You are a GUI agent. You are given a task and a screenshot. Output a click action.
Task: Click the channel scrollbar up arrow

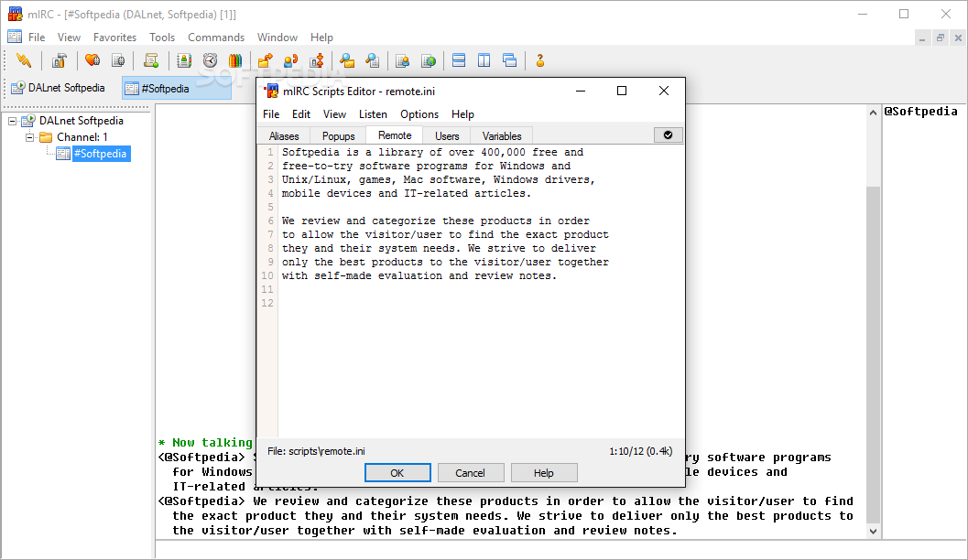point(873,113)
